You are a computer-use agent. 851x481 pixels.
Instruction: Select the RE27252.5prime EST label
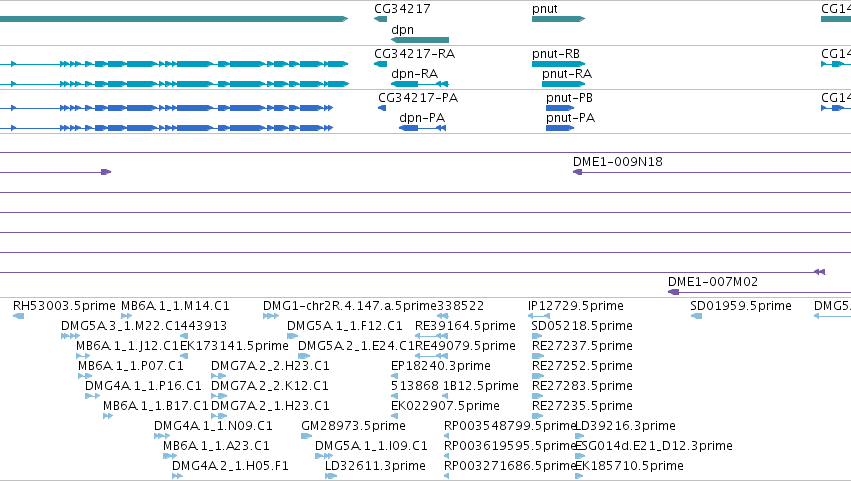point(582,366)
